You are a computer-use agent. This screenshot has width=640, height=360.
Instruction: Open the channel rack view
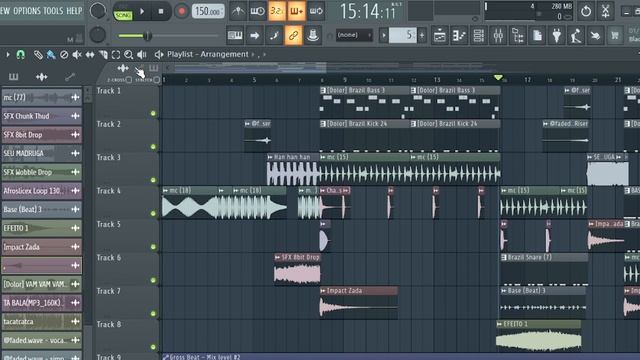(x=479, y=36)
